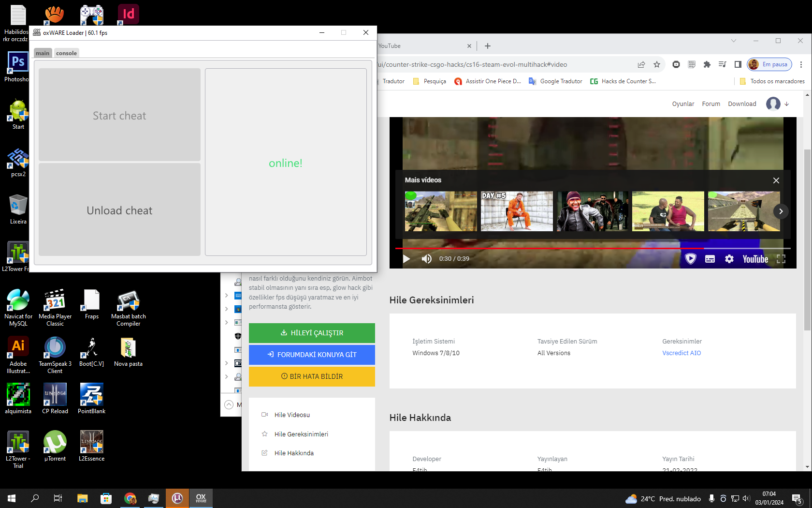
Task: Click BİR HATA BİLDİR yellow button
Action: point(312,376)
